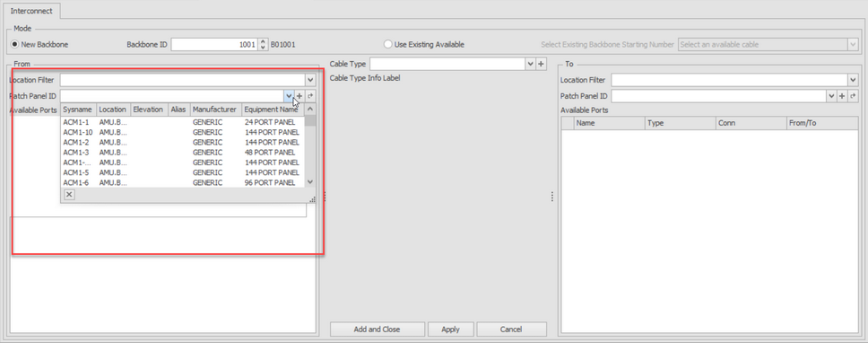Click the Add and Close button
The height and width of the screenshot is (343, 868).
[x=377, y=330]
